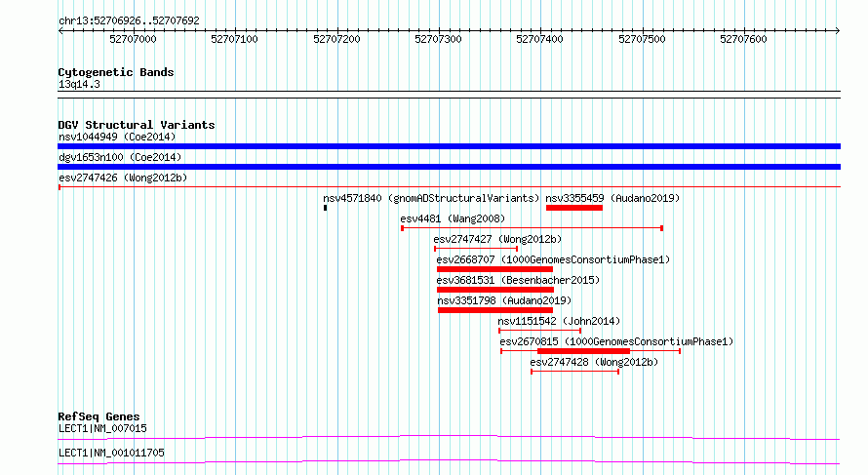Select the red esv2668707 variant bar
The width and height of the screenshot is (868, 475).
(x=494, y=269)
